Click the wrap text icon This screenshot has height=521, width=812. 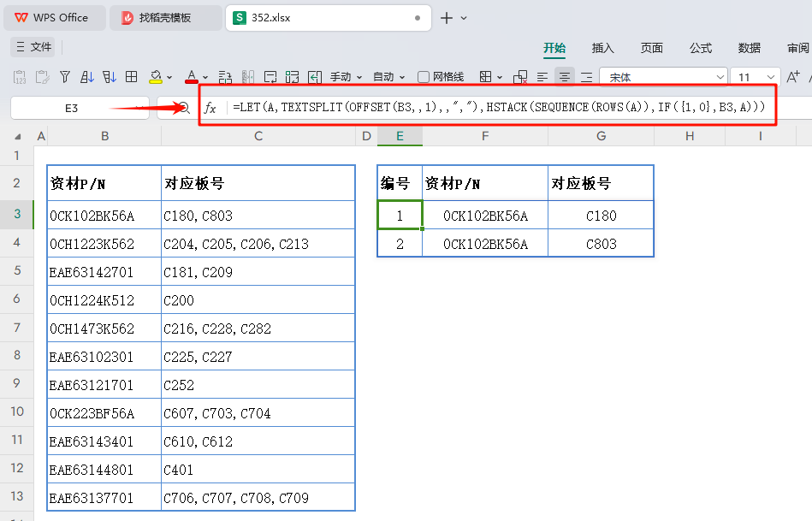tap(225, 77)
